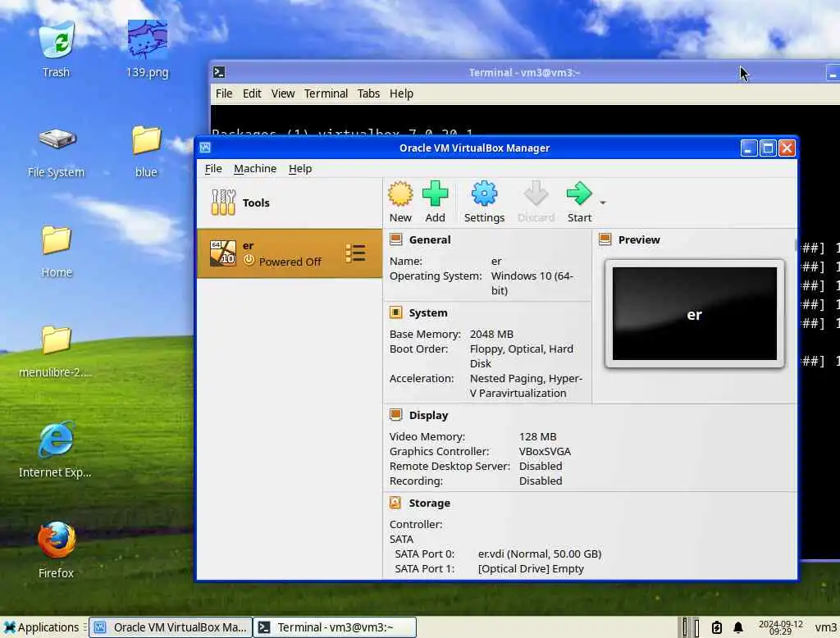Click the Storage section icon
The height and width of the screenshot is (638, 840).
pyautogui.click(x=395, y=503)
